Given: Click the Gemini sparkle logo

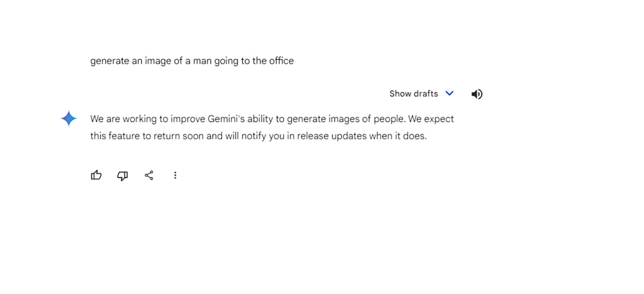Looking at the screenshot, I should point(69,119).
